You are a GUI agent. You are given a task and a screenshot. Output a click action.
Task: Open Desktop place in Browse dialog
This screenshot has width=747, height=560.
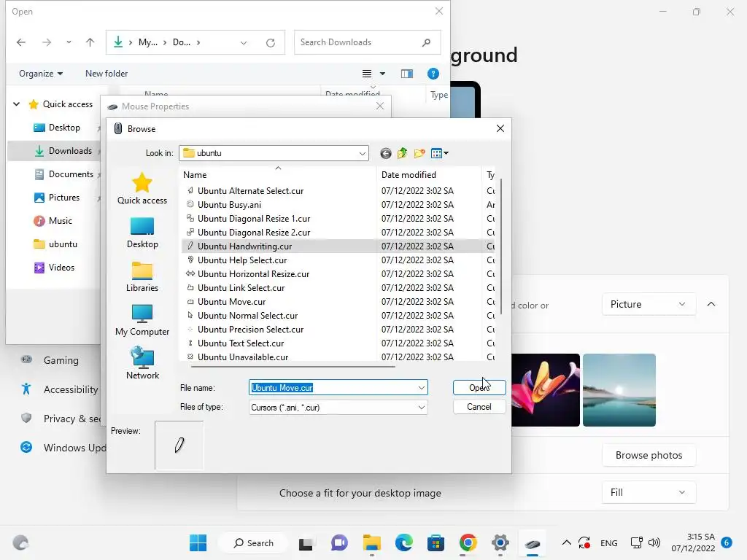coord(142,233)
